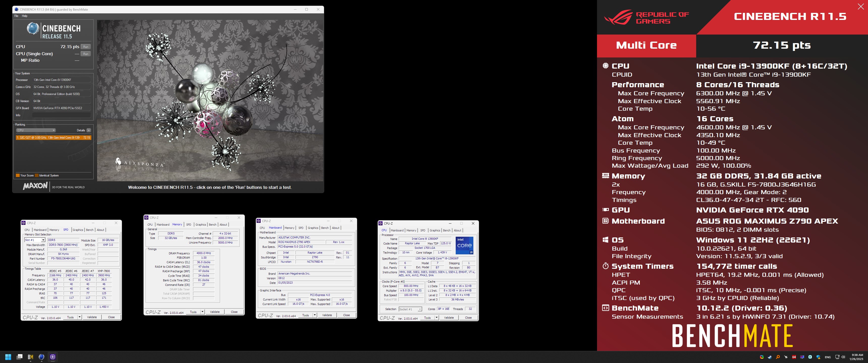
Task: Open the multicolor swirl tray icon
Action: click(762, 357)
